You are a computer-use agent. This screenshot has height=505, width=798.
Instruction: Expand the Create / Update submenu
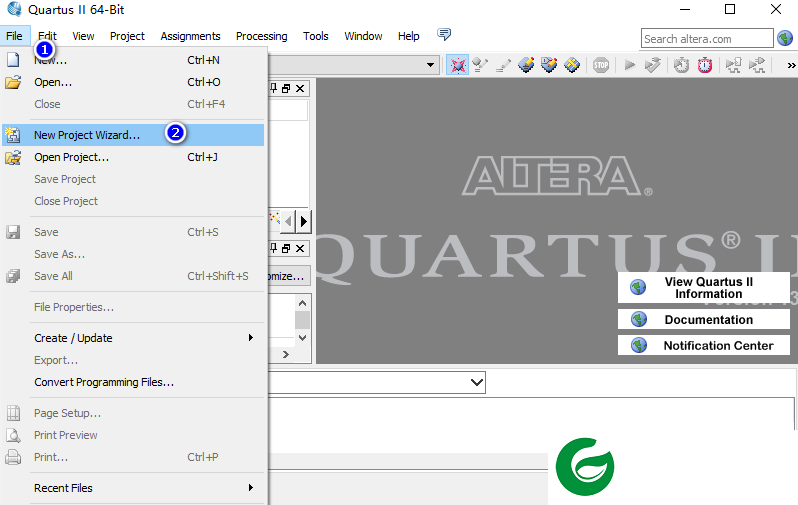pyautogui.click(x=250, y=338)
